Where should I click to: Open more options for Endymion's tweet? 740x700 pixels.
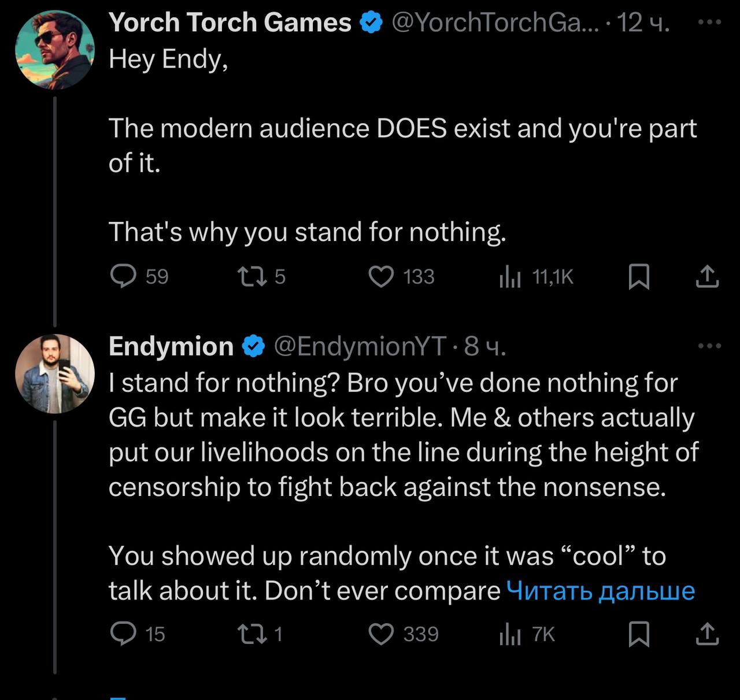tap(709, 346)
